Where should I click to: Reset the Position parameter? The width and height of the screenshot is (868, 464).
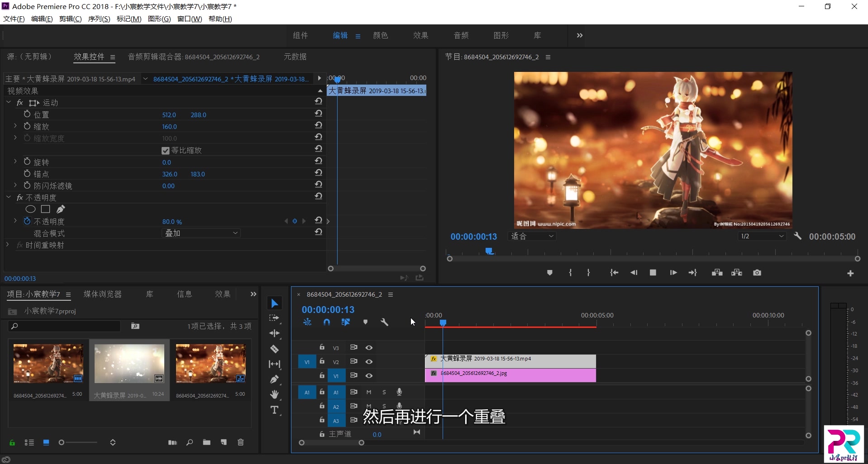click(x=319, y=113)
